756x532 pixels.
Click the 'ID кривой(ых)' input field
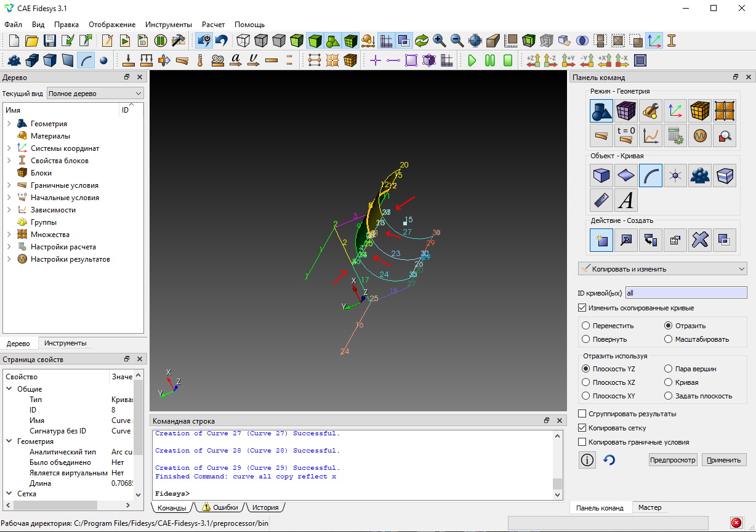(x=686, y=293)
